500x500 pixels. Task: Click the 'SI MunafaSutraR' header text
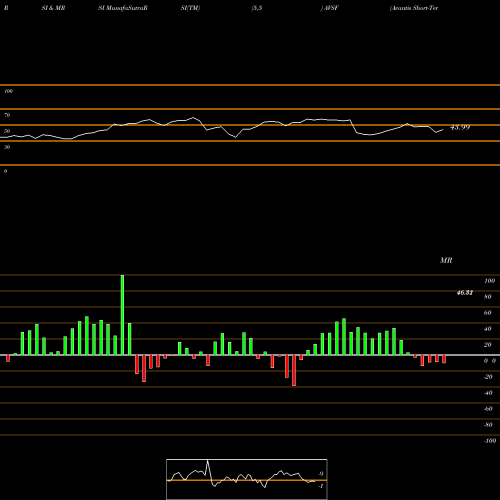point(123,8)
